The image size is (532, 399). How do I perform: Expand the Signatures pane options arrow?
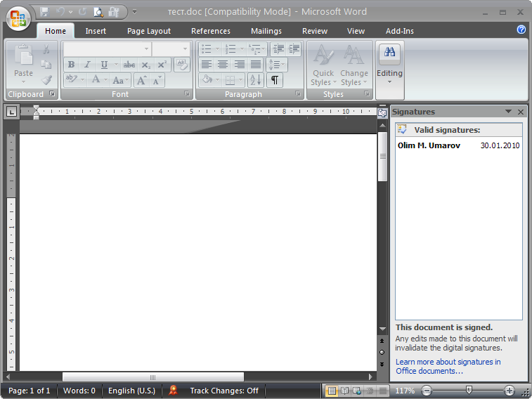pos(508,112)
